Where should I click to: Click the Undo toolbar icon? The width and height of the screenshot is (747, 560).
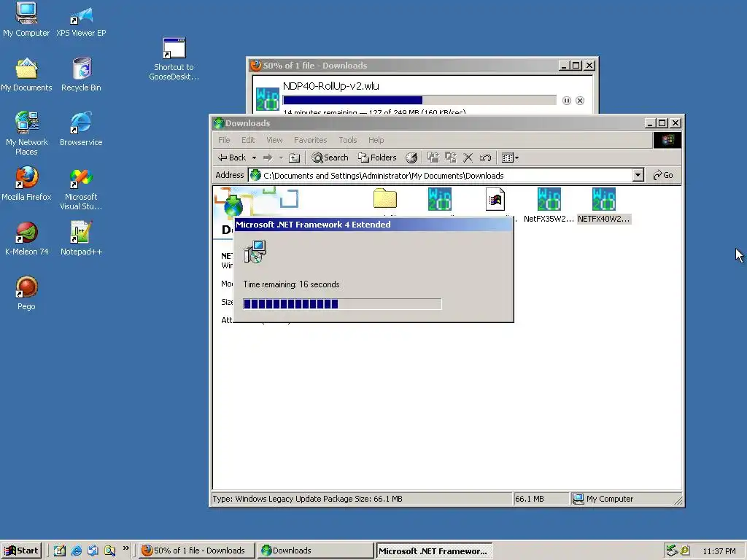[485, 157]
